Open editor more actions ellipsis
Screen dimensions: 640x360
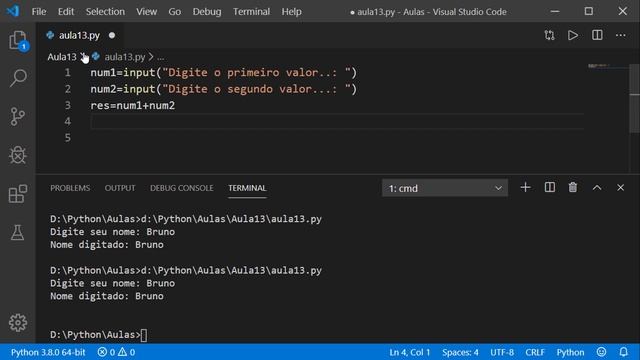click(620, 36)
